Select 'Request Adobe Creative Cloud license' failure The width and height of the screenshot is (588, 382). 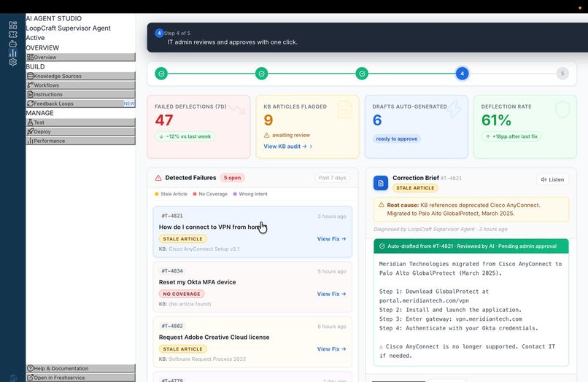(252, 342)
